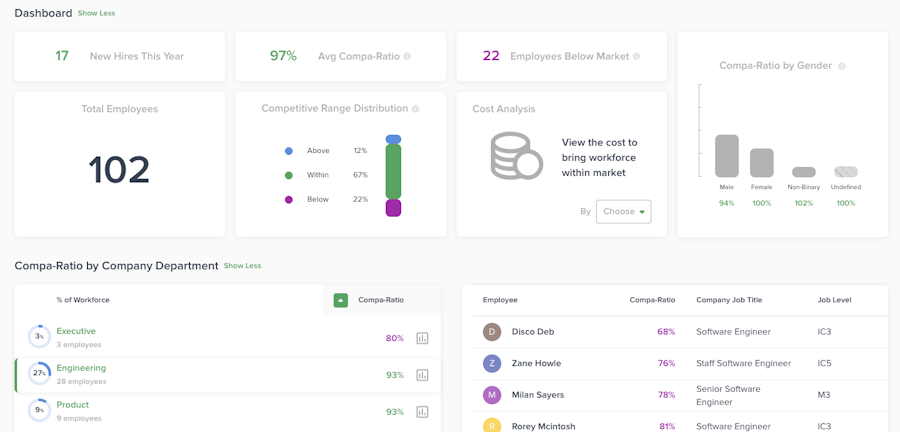Click the Employees Below Market card
The height and width of the screenshot is (432, 900).
tap(561, 57)
